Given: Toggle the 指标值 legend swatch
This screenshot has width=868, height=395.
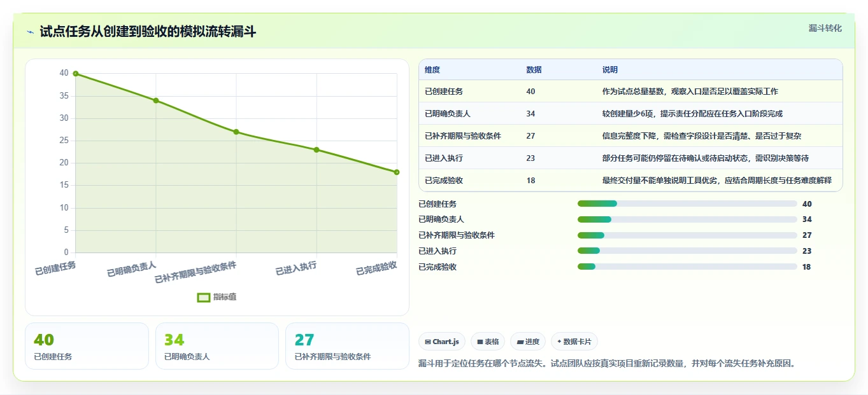Looking at the screenshot, I should click(204, 297).
